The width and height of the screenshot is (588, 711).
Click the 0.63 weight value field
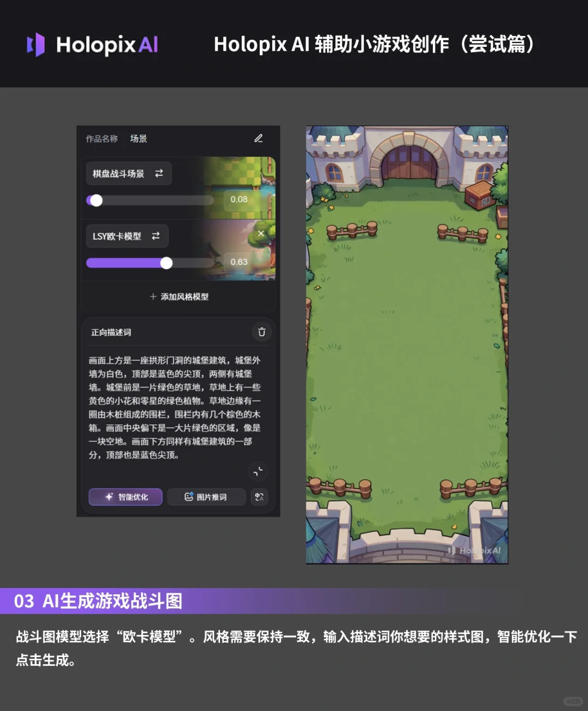(240, 262)
